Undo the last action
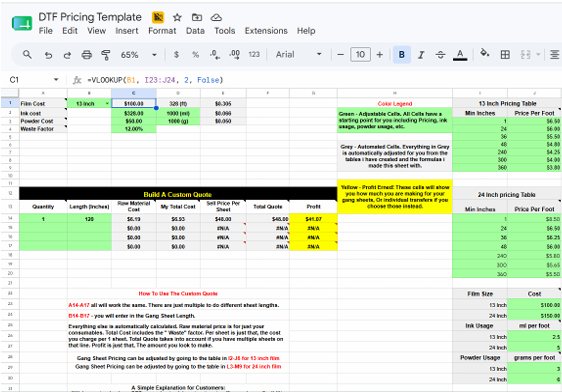Image resolution: width=562 pixels, height=392 pixels. 48,55
